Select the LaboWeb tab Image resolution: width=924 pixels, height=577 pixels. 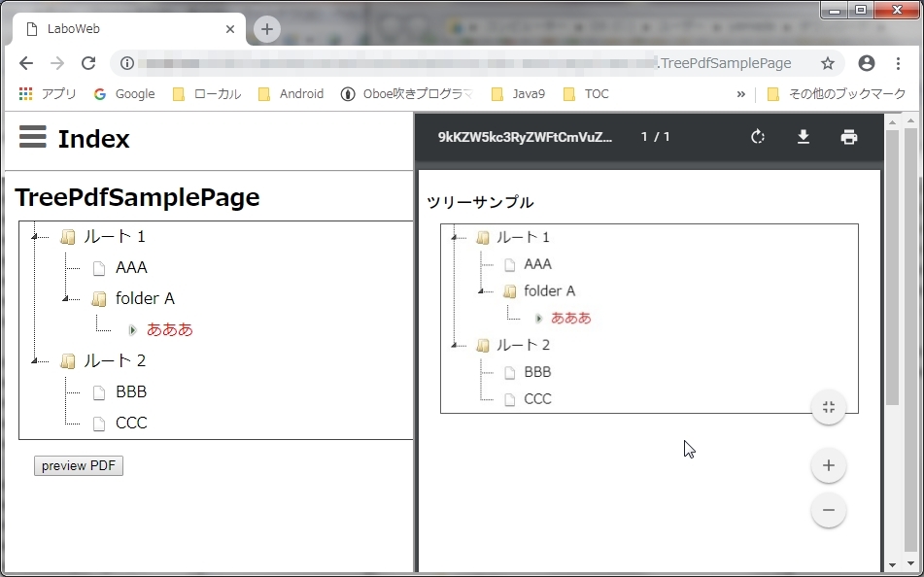click(128, 29)
